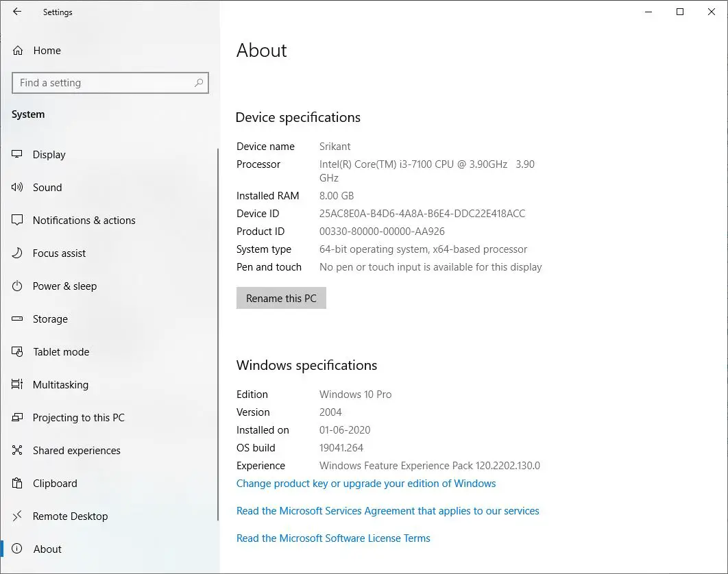Select Notifications & actions
This screenshot has width=728, height=574.
pos(110,221)
